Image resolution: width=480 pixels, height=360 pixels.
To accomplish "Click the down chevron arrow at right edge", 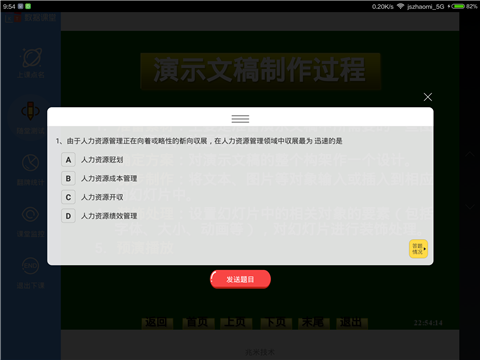I will (x=470, y=207).
